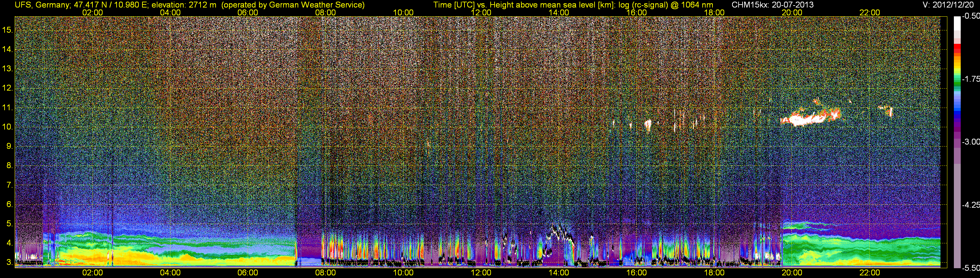Screen dimensions: 980x278
Task: Click the -4.25 value on color scale
Action: 971,205
